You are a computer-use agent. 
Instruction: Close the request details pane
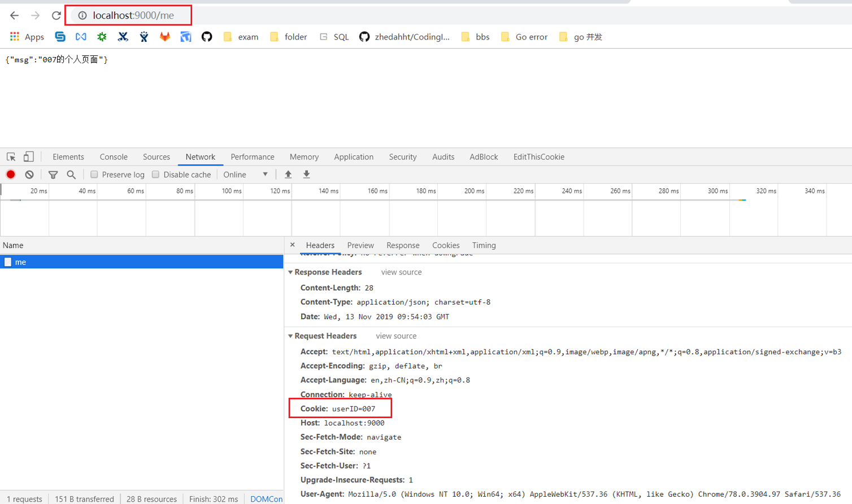point(292,245)
